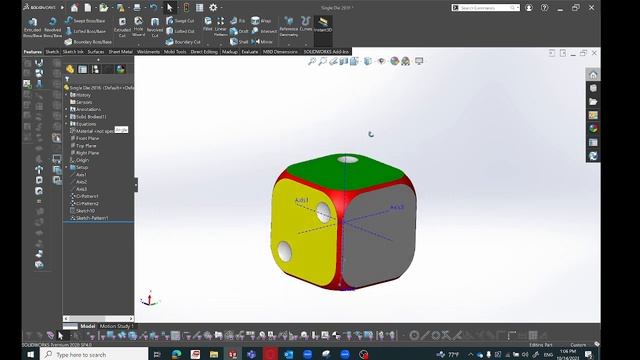The width and height of the screenshot is (640, 360).
Task: Click the Rib feature tool
Action: pos(238,20)
